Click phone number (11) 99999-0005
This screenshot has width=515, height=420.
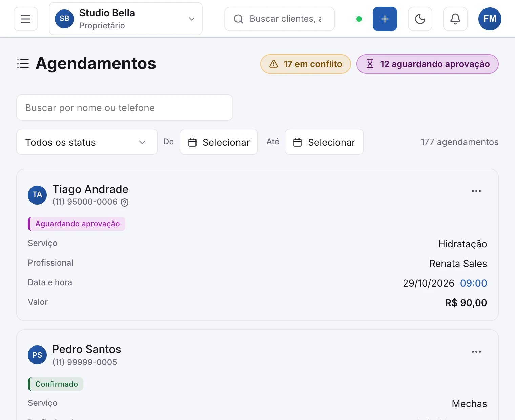click(85, 362)
